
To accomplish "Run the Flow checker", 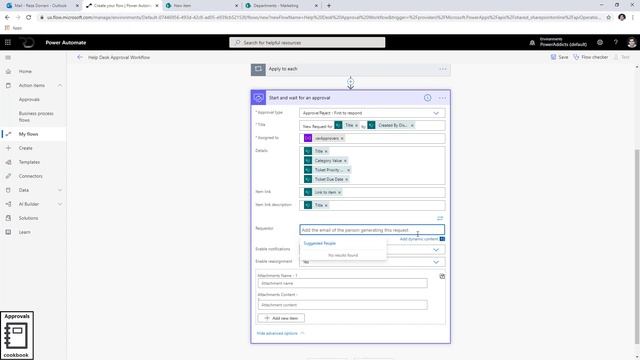I will tap(591, 58).
